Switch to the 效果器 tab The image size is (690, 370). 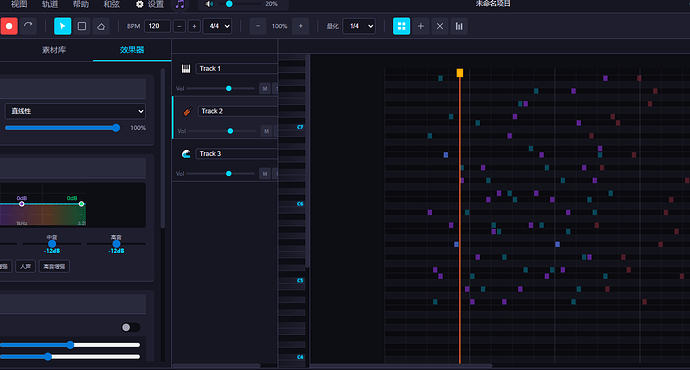[132, 50]
